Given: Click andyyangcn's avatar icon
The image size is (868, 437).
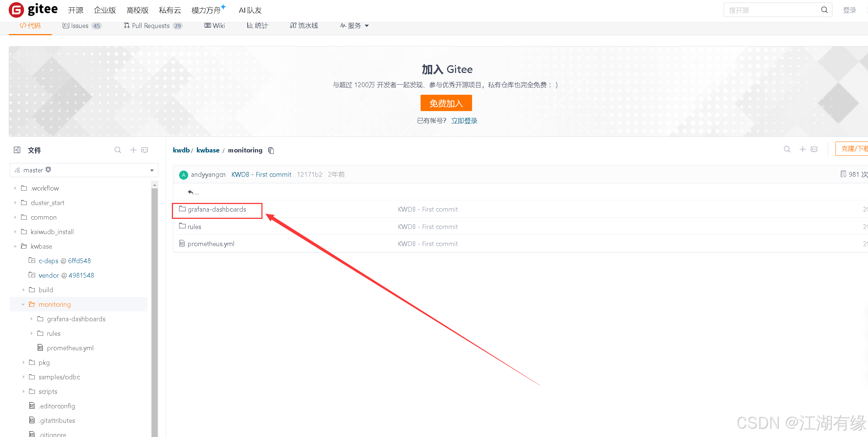Looking at the screenshot, I should (x=183, y=175).
